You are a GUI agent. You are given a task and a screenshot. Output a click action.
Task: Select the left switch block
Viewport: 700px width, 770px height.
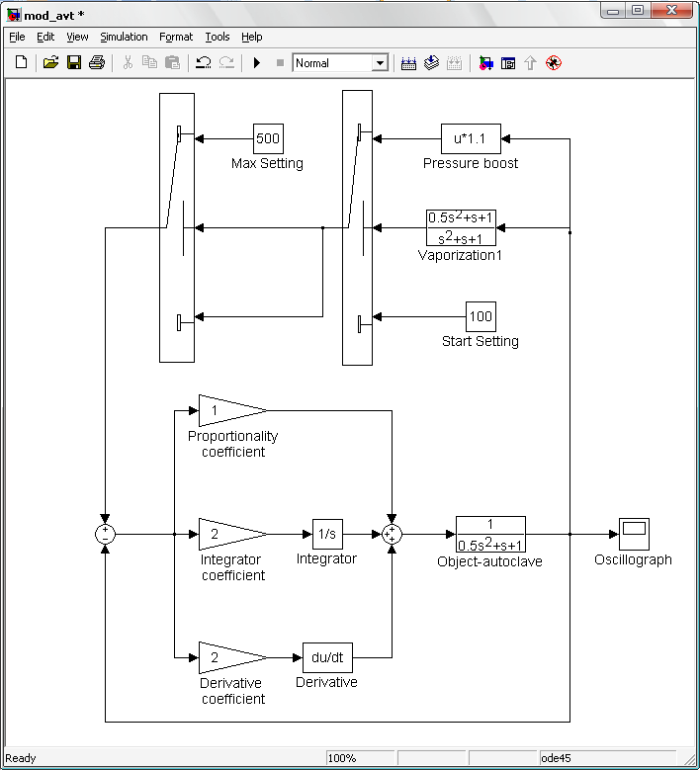click(177, 227)
